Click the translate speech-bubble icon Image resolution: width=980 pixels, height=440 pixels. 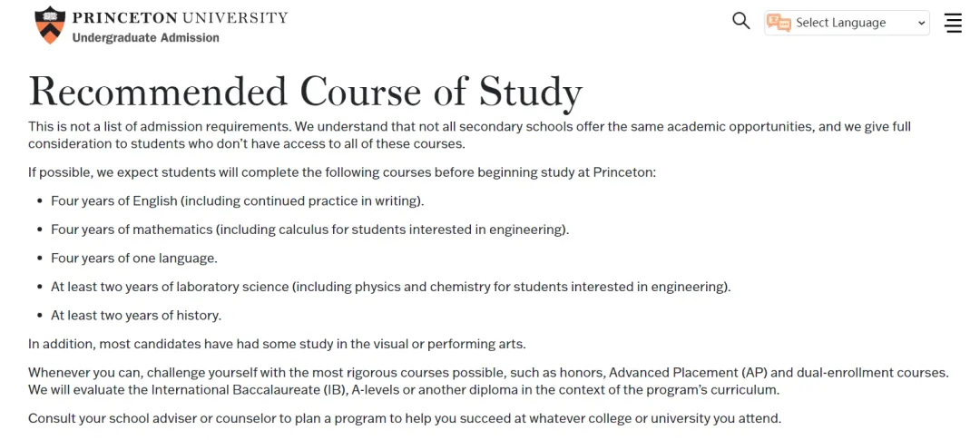[x=779, y=23]
